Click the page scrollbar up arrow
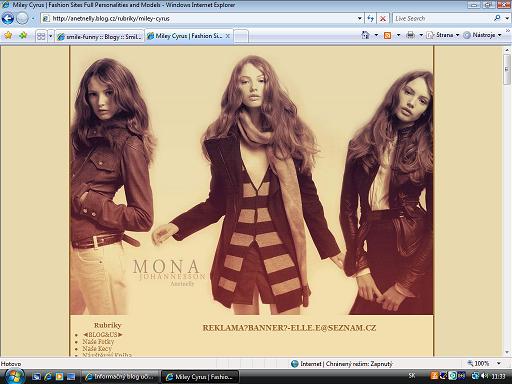 (x=507, y=50)
